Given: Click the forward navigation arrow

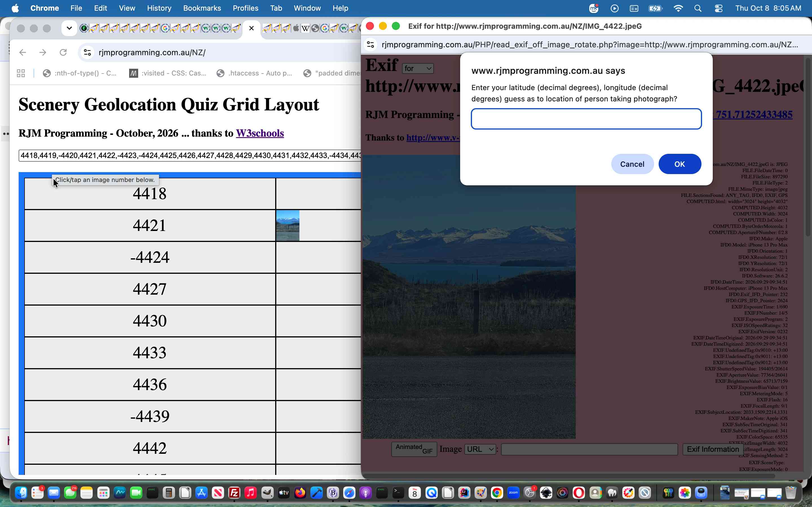Looking at the screenshot, I should tap(43, 52).
